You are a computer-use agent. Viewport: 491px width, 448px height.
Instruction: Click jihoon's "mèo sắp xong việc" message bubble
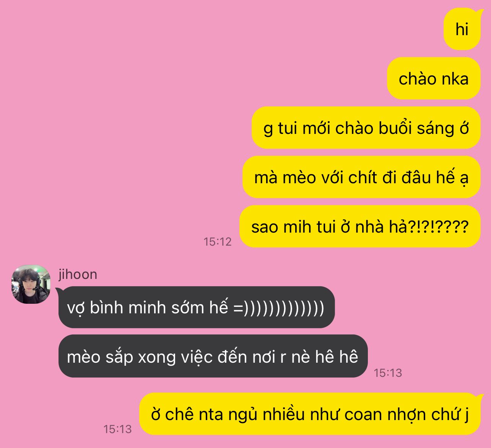(213, 356)
